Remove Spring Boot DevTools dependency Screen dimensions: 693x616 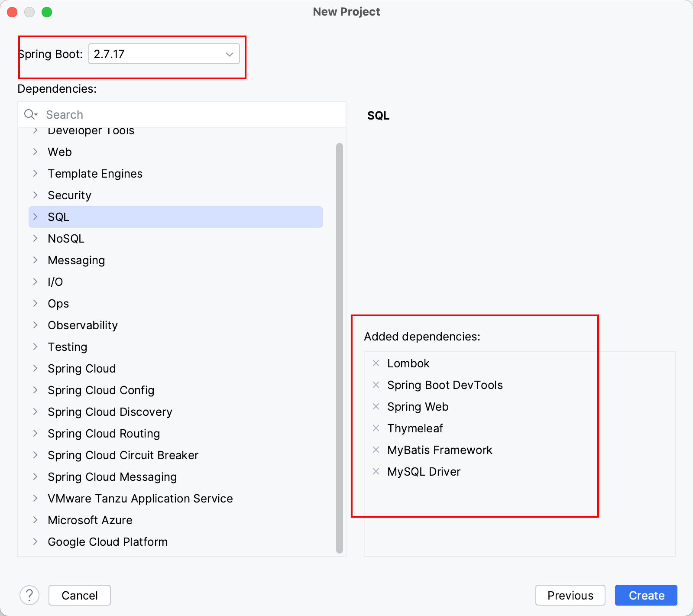click(x=376, y=385)
